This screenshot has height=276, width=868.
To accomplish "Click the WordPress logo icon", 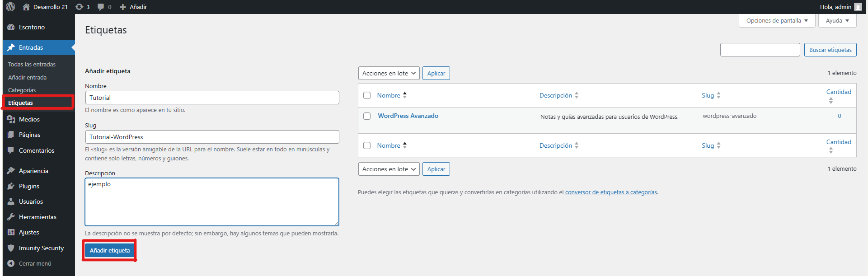I will coord(10,7).
